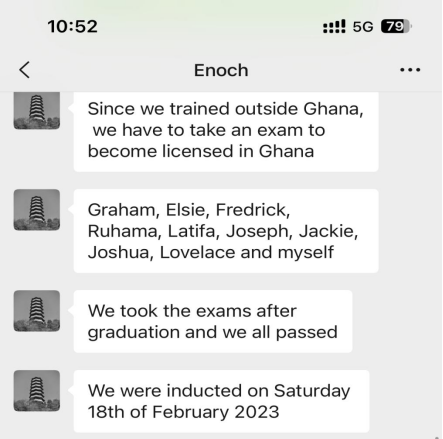Tap the back arrow in chat header
Screen dimensions: 443x439
click(x=25, y=70)
